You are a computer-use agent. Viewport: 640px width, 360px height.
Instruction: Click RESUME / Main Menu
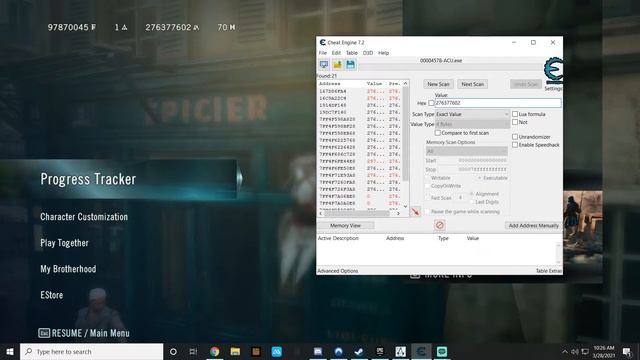click(x=84, y=333)
